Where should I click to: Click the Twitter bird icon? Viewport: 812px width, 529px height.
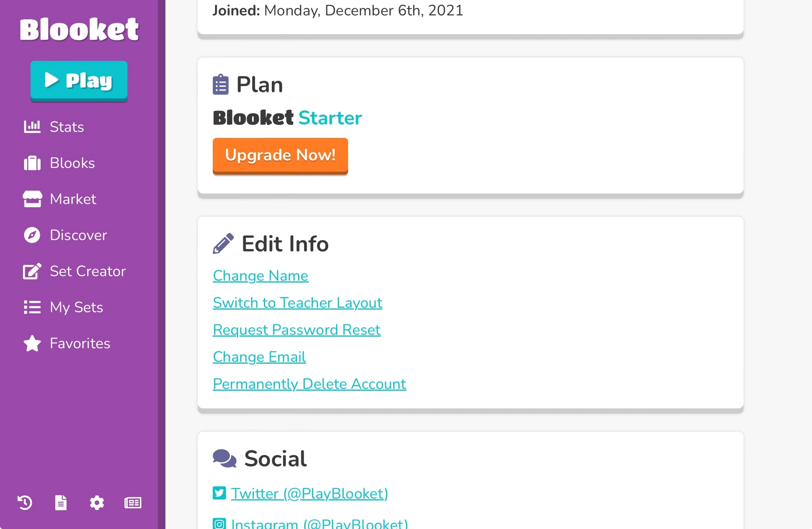(220, 493)
